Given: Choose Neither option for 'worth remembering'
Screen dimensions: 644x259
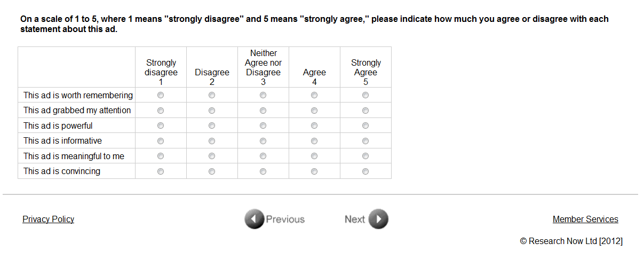Looking at the screenshot, I should 263,95.
